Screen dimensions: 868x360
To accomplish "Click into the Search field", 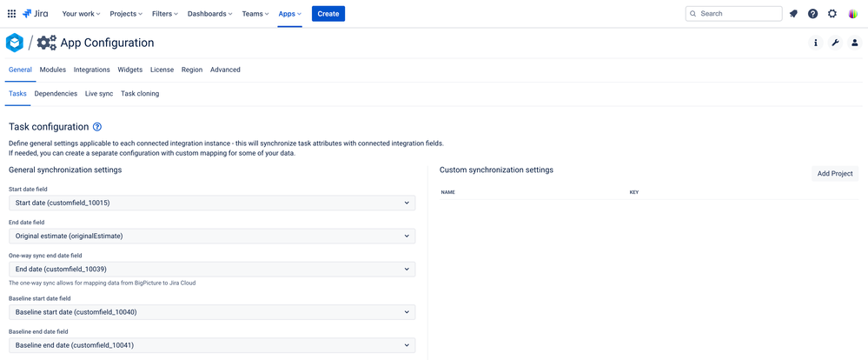I will click(x=733, y=14).
